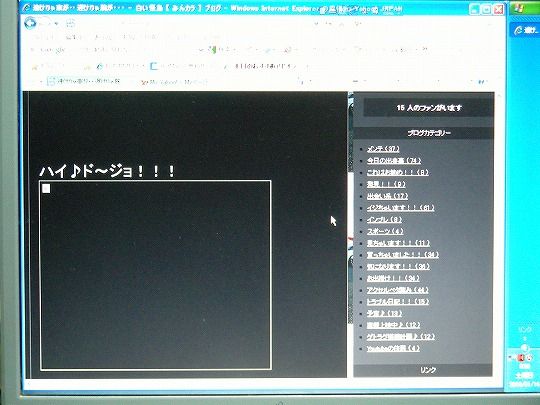Image resolution: width=540 pixels, height=405 pixels.
Task: Click the browser Back arrow button
Action: pyautogui.click(x=30, y=23)
